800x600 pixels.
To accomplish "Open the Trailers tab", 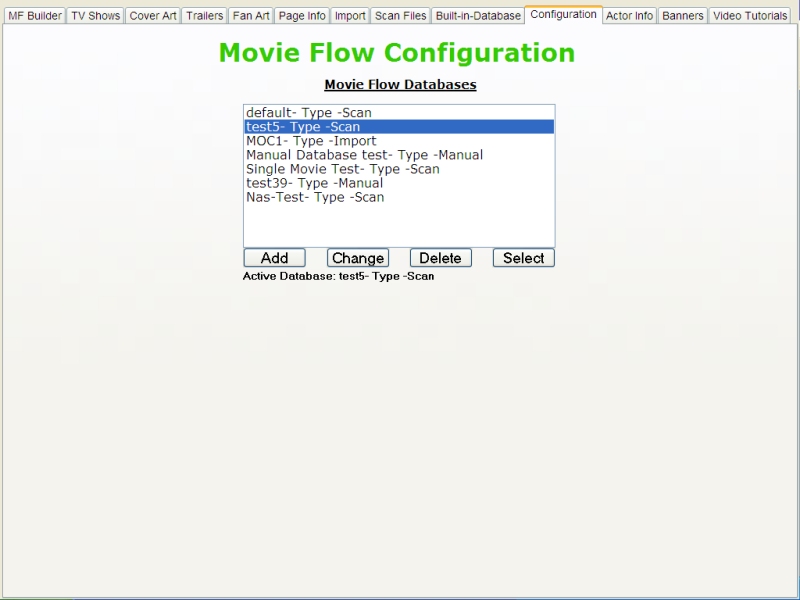I will pos(204,15).
